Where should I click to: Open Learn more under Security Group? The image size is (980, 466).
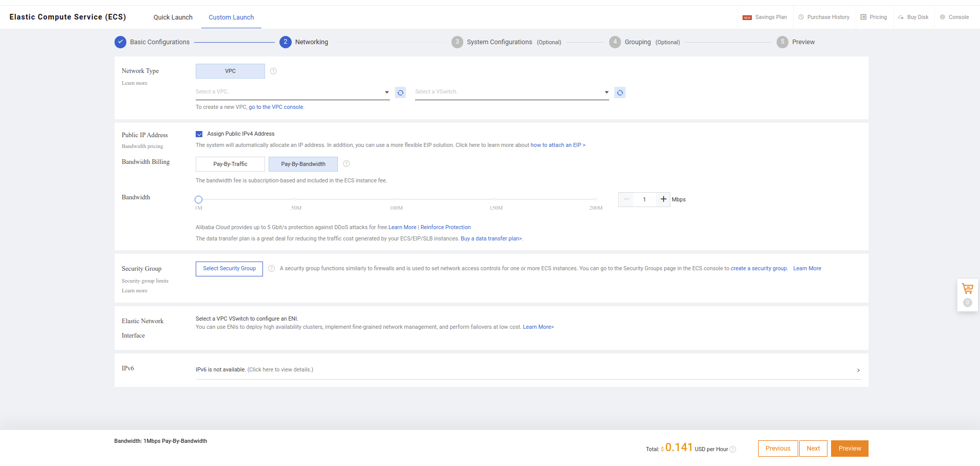point(135,291)
